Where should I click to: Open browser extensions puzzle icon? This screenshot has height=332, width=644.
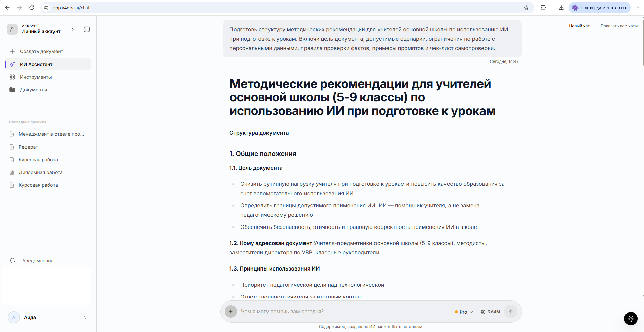pos(543,8)
